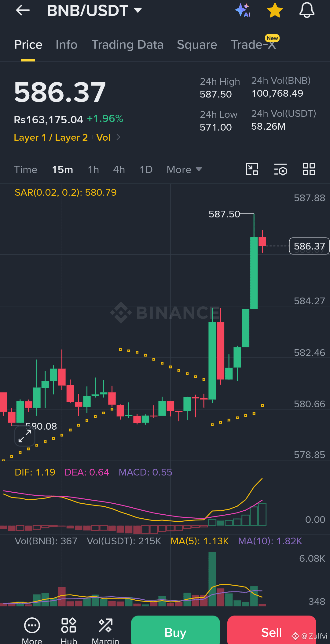Expand tags with the right chevron

119,138
